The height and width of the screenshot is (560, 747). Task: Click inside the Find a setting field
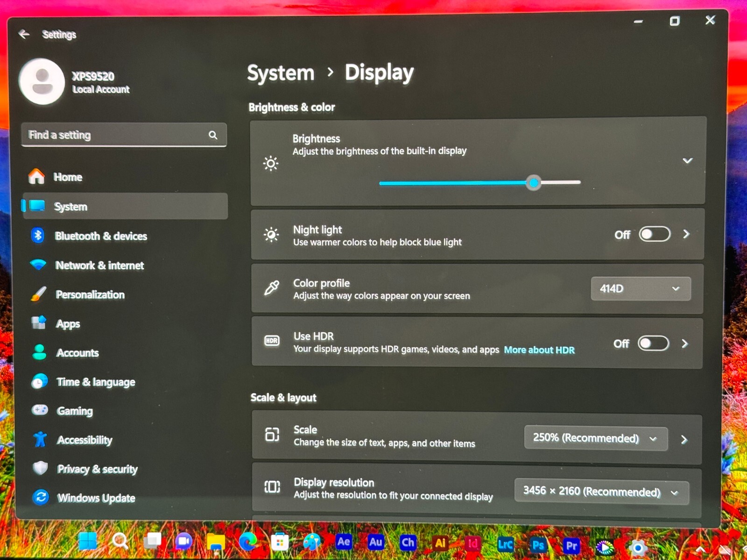124,135
